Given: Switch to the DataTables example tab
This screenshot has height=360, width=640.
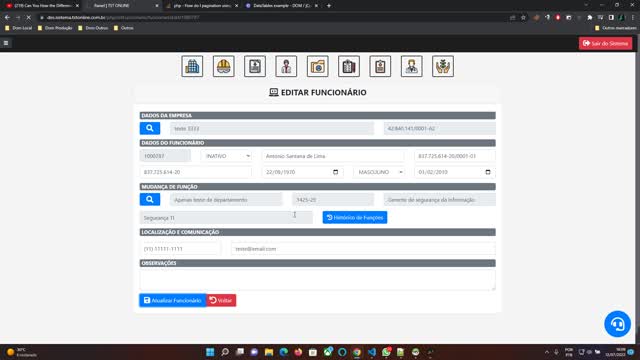Looking at the screenshot, I should [x=282, y=6].
